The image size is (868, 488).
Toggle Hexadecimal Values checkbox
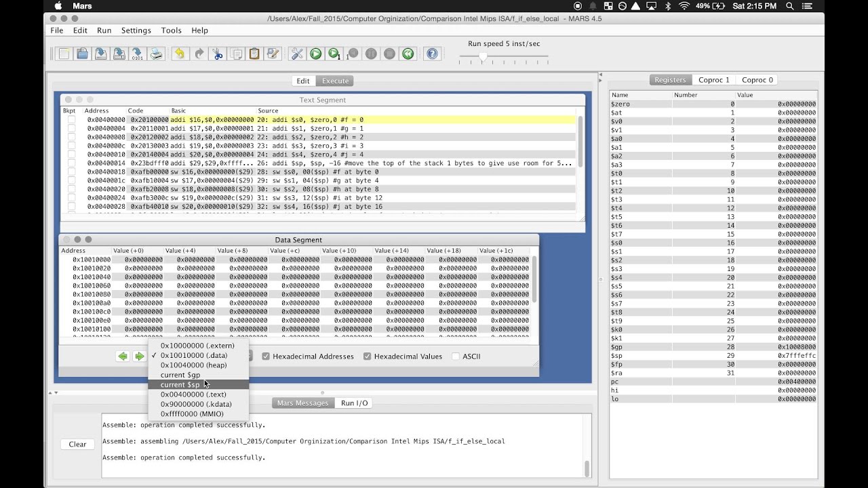(367, 357)
